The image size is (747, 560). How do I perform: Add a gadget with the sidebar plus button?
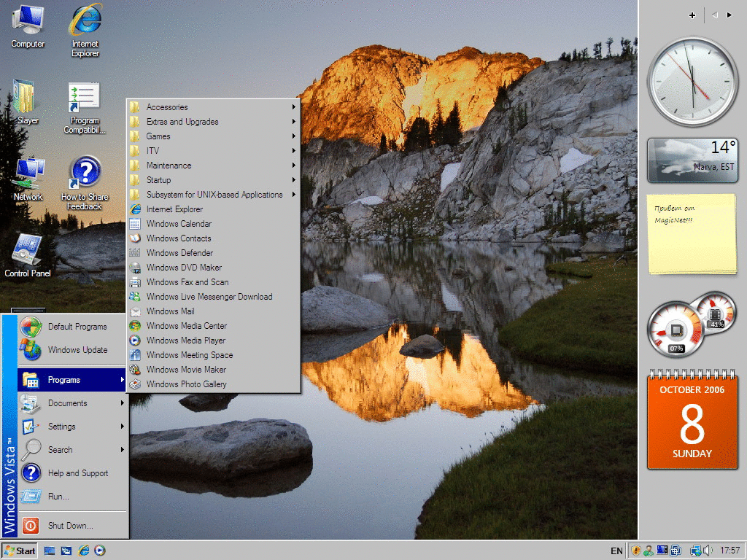(692, 15)
